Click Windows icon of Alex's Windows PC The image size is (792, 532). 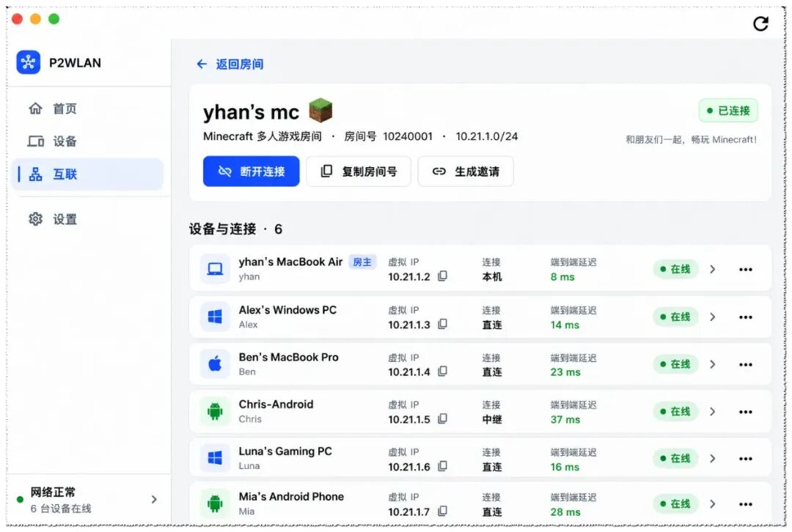[x=215, y=317]
